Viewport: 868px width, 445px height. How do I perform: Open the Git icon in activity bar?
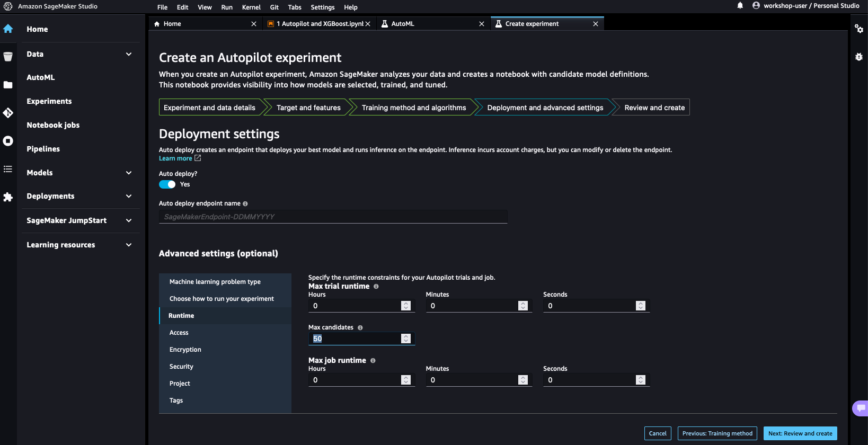click(x=8, y=113)
